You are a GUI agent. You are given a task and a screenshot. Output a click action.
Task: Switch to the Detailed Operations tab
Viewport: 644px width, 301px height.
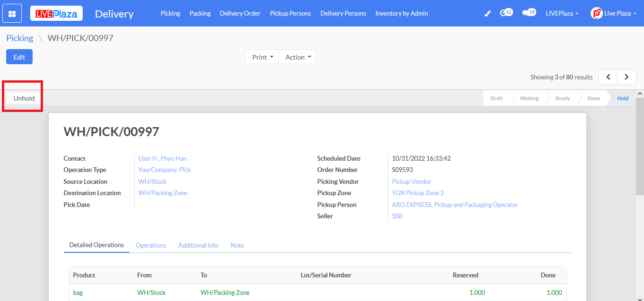pyautogui.click(x=96, y=245)
